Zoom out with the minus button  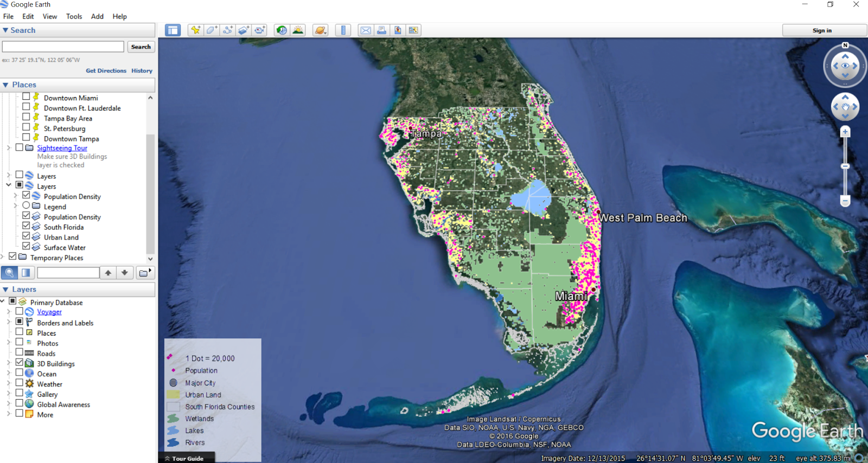click(845, 201)
